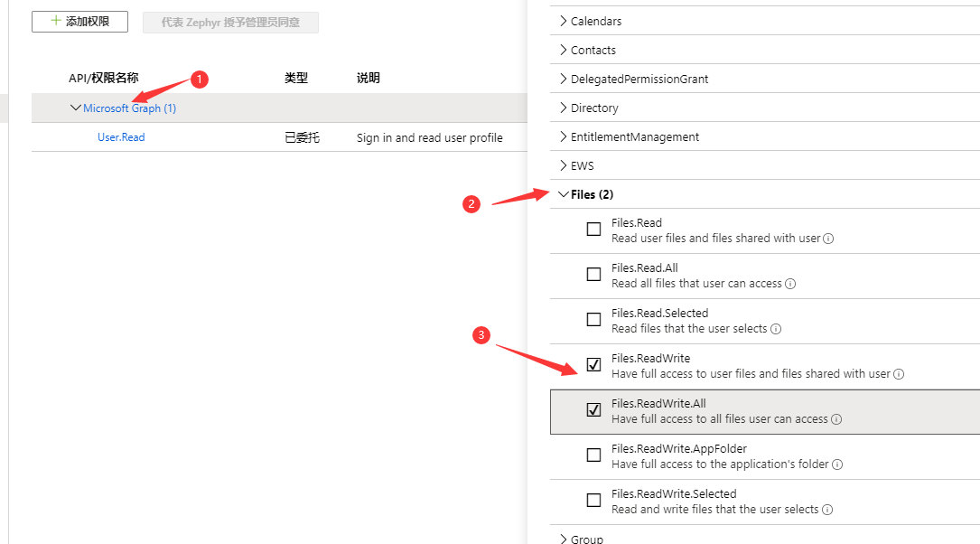Check the Files.Read.Selected permission box
This screenshot has height=544, width=980.
coord(593,320)
